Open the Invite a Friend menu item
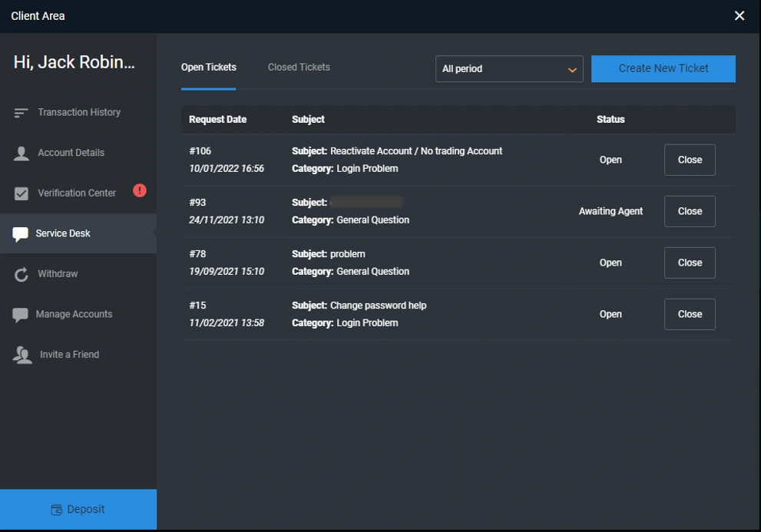This screenshot has width=761, height=532. click(78, 355)
